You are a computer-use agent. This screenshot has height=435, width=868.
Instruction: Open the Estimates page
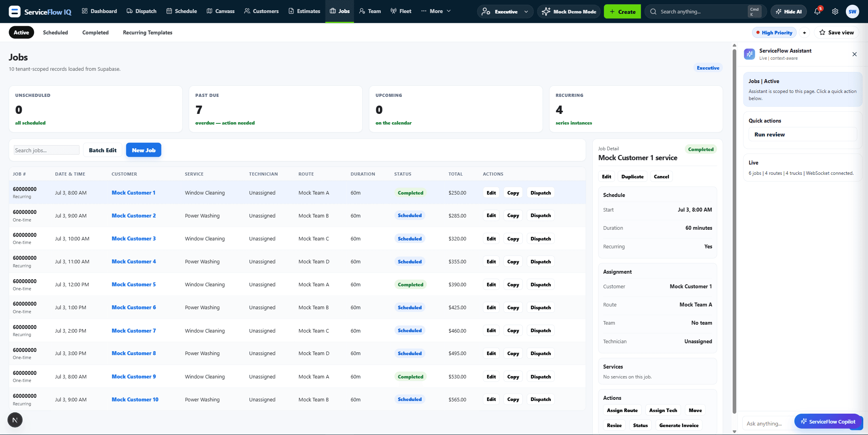pyautogui.click(x=304, y=11)
